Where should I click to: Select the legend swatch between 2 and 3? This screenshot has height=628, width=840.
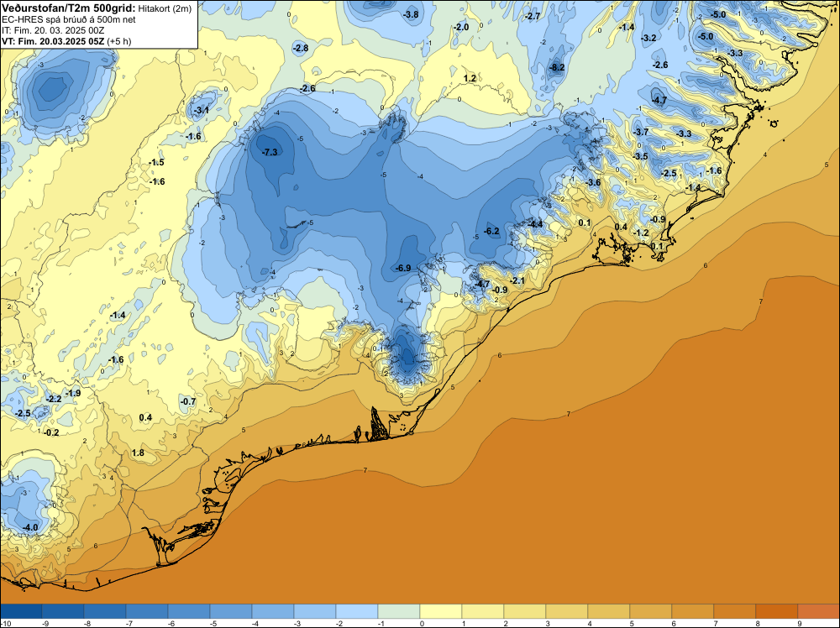pyautogui.click(x=525, y=611)
